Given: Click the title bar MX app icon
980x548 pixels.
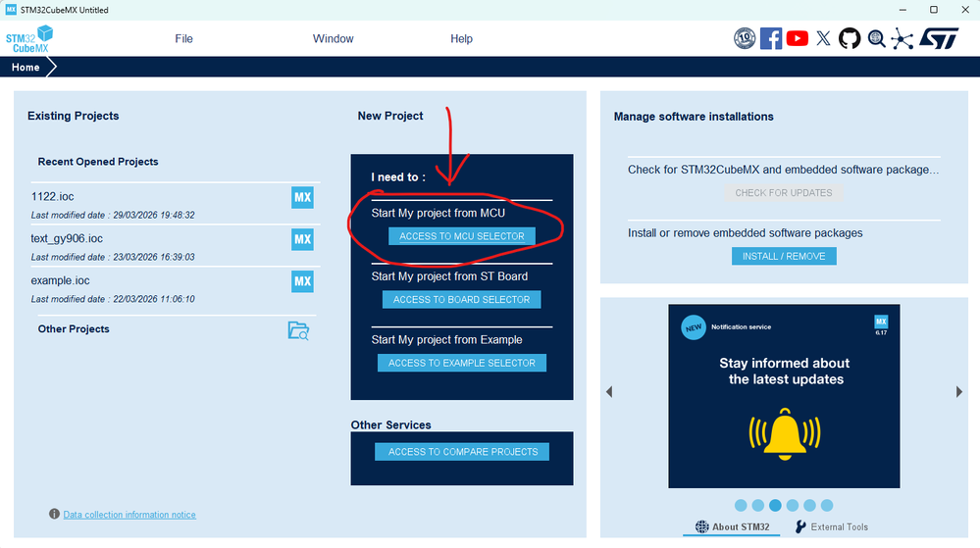Looking at the screenshot, I should click(x=11, y=10).
